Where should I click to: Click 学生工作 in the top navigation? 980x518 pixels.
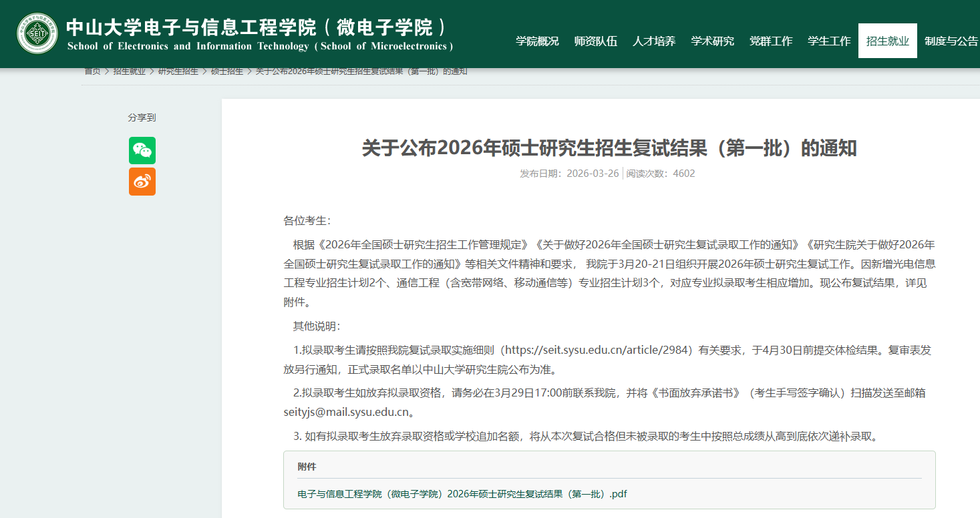pos(829,41)
